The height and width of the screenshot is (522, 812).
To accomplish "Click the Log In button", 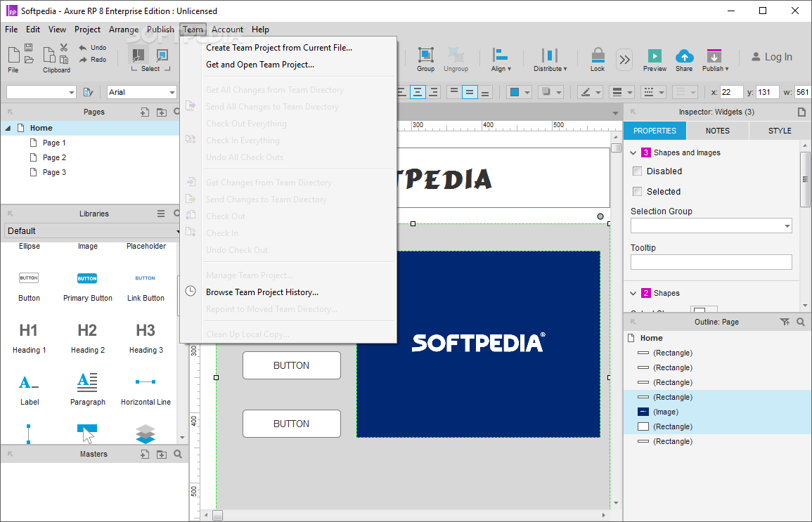I will point(772,57).
